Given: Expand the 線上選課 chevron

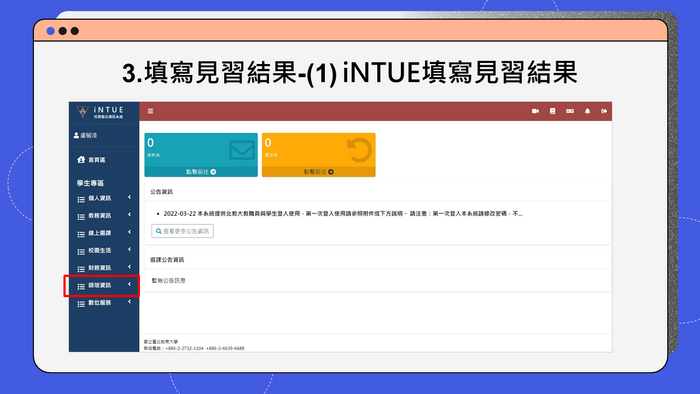Looking at the screenshot, I should 129,232.
